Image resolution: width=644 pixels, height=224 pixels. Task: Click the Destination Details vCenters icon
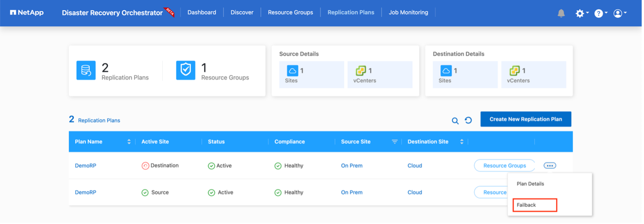coord(514,71)
